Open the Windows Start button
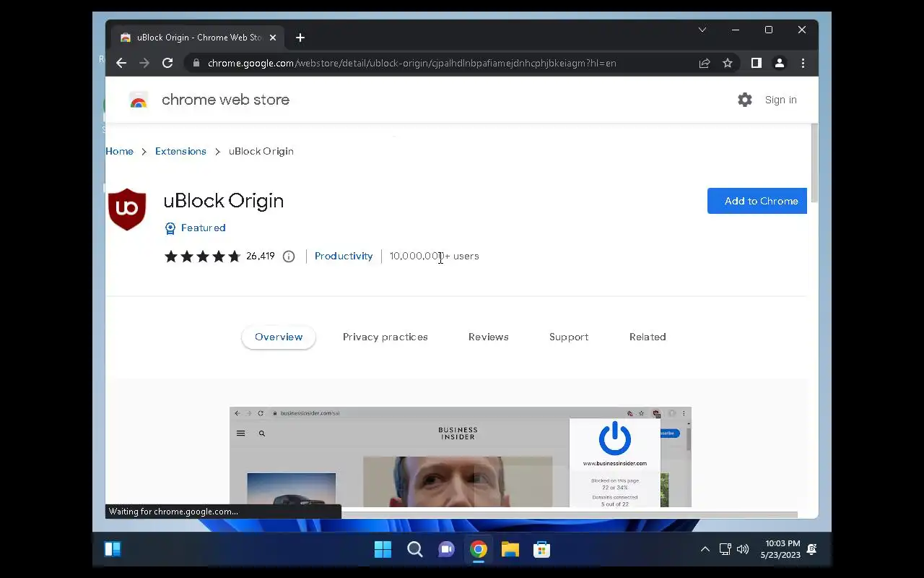 click(x=383, y=550)
